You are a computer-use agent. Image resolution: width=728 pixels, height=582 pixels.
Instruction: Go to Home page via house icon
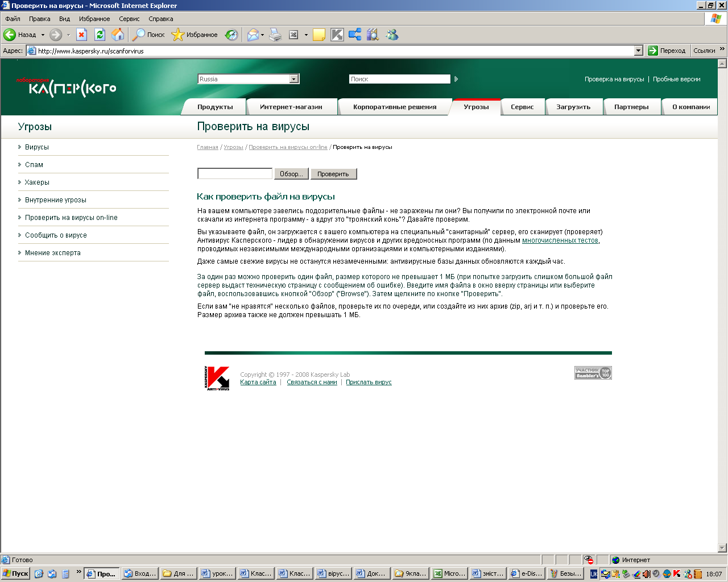coord(118,35)
